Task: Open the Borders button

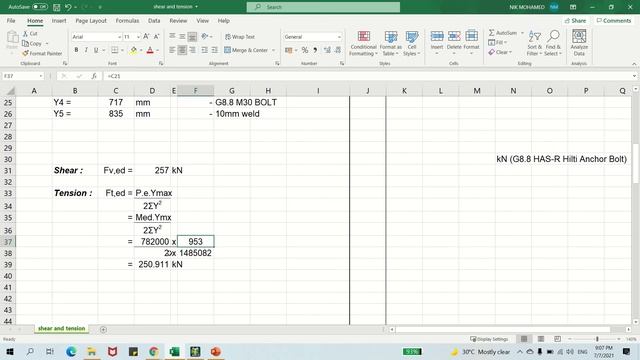Action: click(115, 50)
